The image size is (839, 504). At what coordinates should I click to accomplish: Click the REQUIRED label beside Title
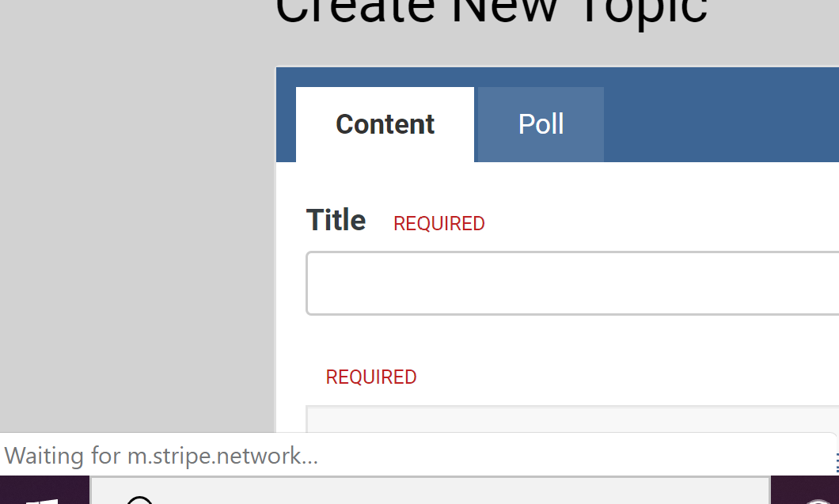pyautogui.click(x=438, y=224)
